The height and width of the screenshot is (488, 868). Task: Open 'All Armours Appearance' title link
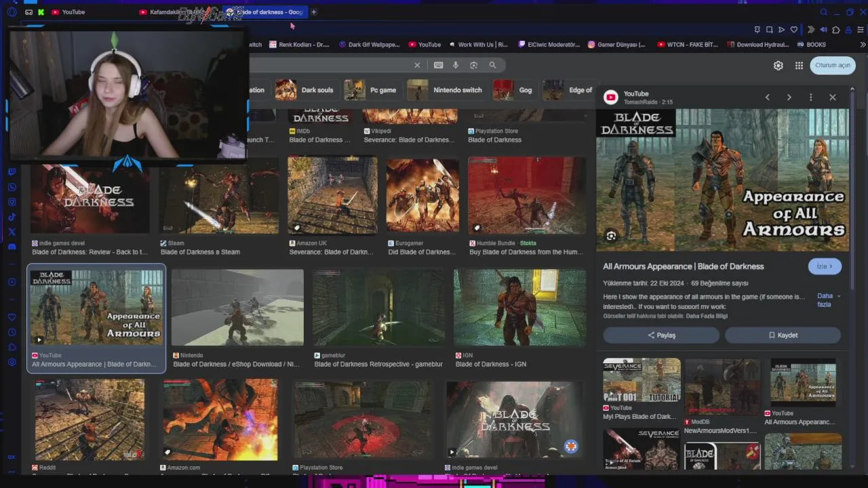(x=684, y=266)
